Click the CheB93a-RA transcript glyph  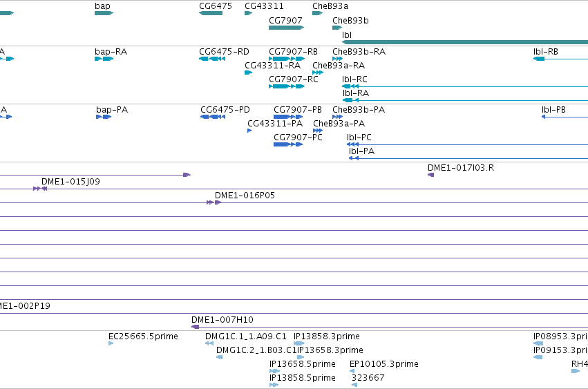[318, 73]
